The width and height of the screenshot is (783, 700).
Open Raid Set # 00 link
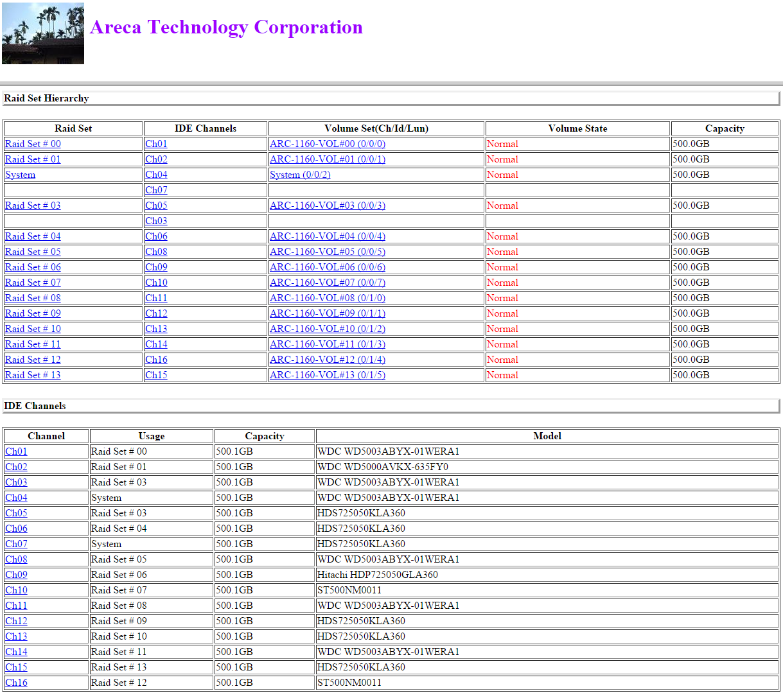point(33,144)
